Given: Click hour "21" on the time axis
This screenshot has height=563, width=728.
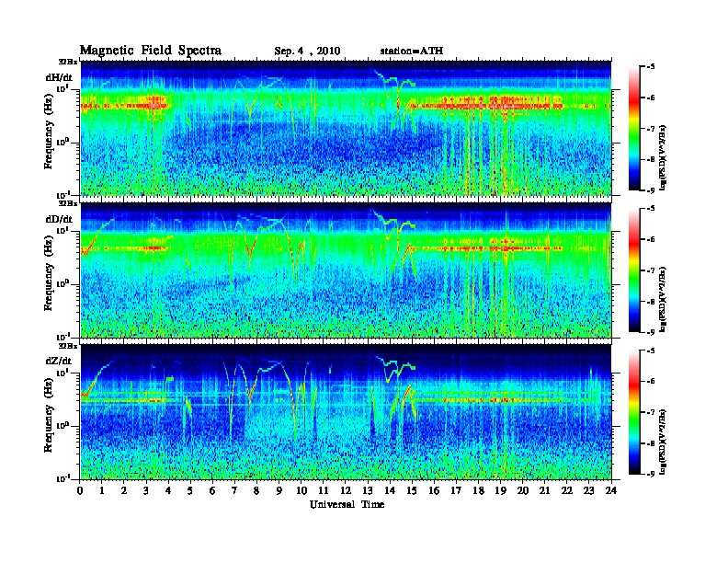Looking at the screenshot, I should tap(545, 491).
